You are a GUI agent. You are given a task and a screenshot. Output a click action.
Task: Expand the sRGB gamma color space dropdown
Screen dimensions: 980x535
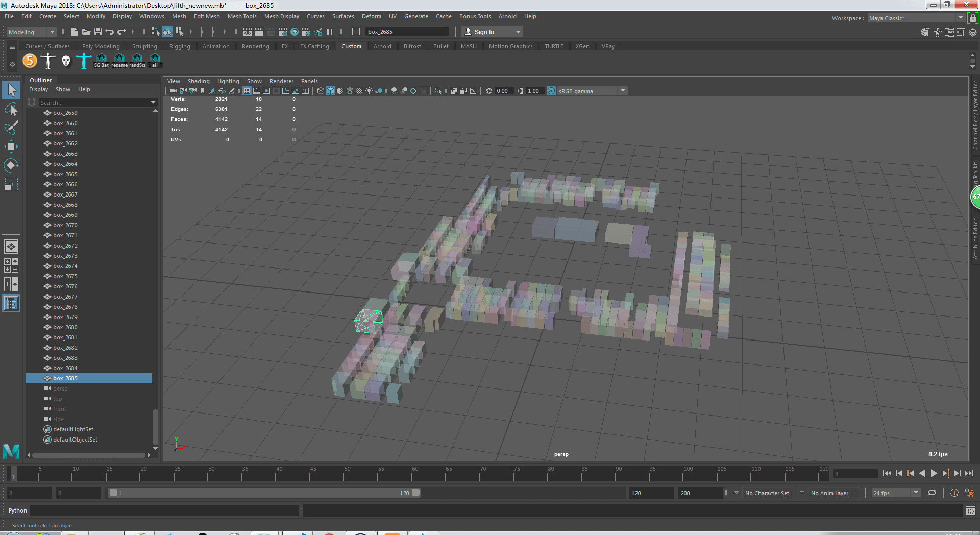tap(623, 91)
